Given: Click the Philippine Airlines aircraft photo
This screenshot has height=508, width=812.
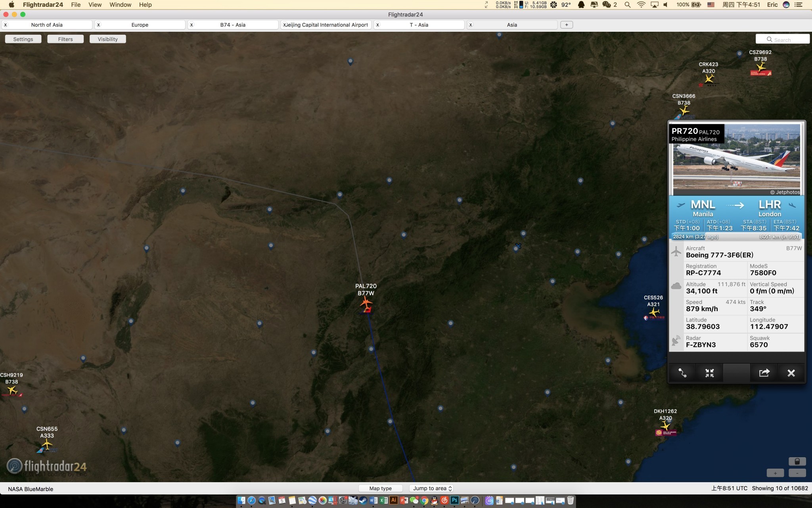Looking at the screenshot, I should point(737,160).
